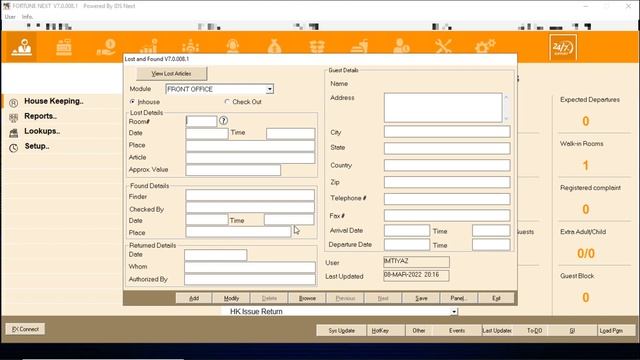This screenshot has height=360, width=640.
Task: Select the Inhouse radio button
Action: tap(132, 102)
